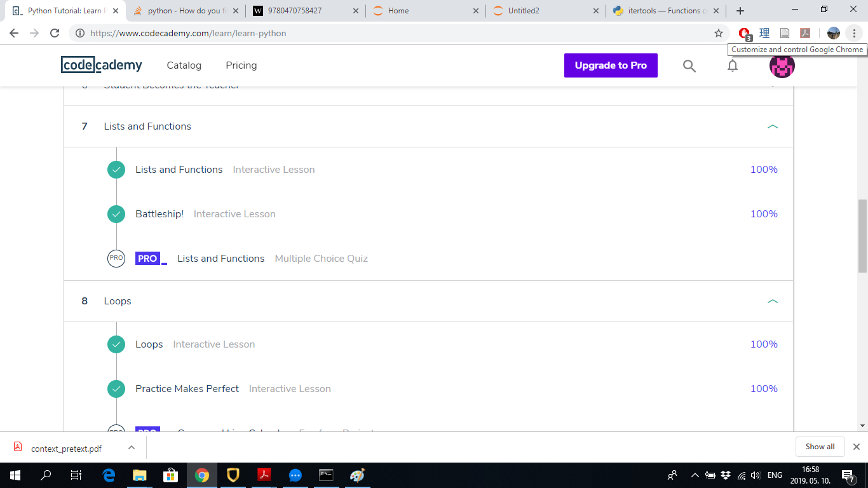Open the command prompt taskbar icon
This screenshot has width=868, height=488.
point(327,475)
